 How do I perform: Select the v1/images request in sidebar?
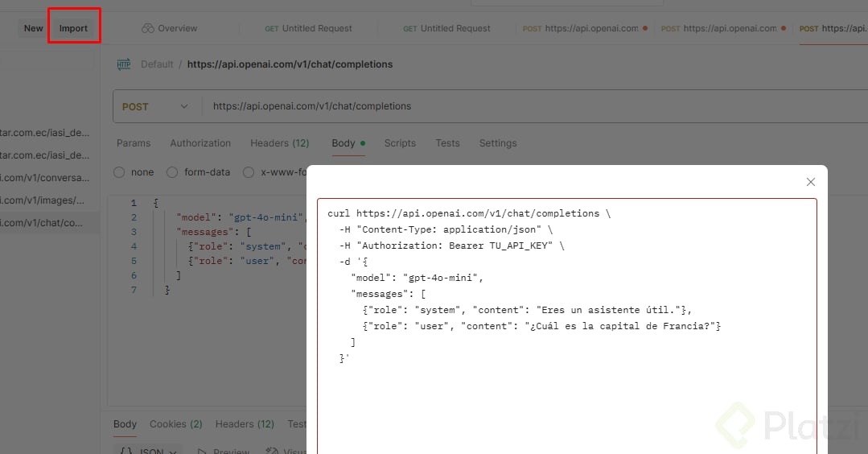point(44,200)
